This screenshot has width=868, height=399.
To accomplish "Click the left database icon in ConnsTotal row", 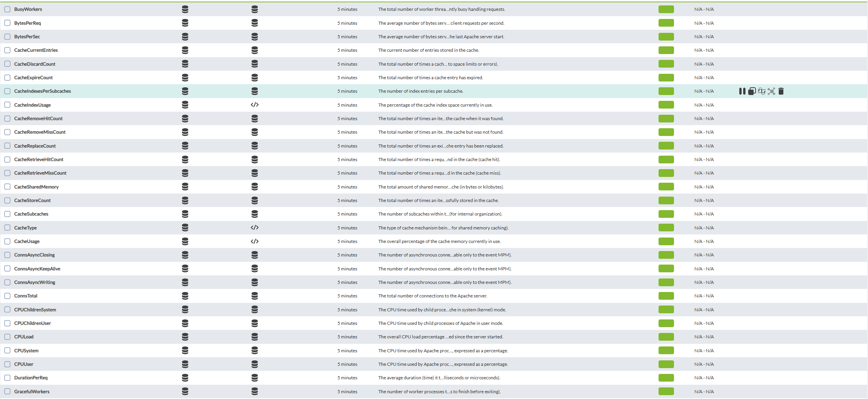I will (185, 296).
